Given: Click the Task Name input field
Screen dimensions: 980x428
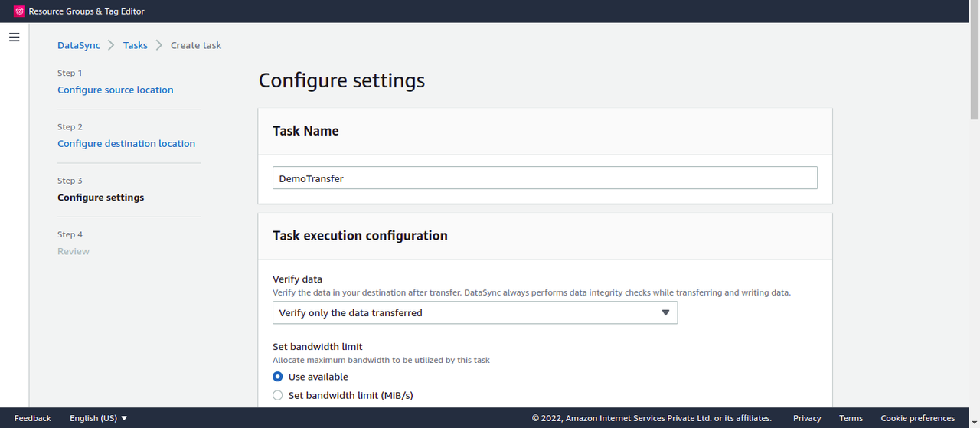Looking at the screenshot, I should click(x=544, y=178).
